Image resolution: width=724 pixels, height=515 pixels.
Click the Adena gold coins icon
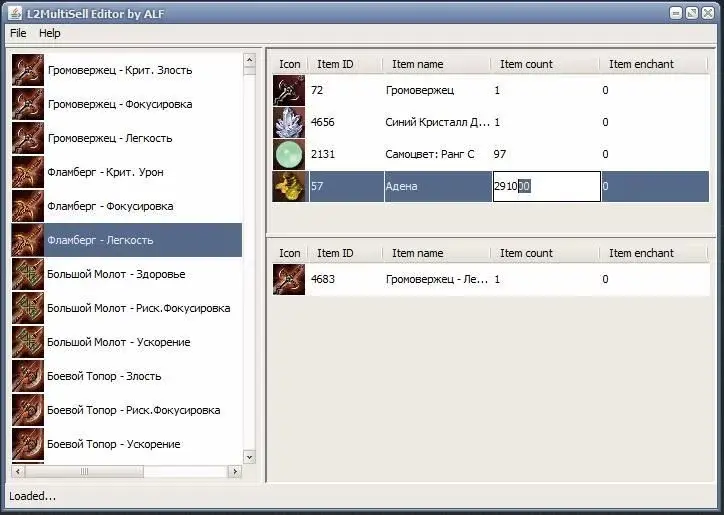[x=289, y=187]
